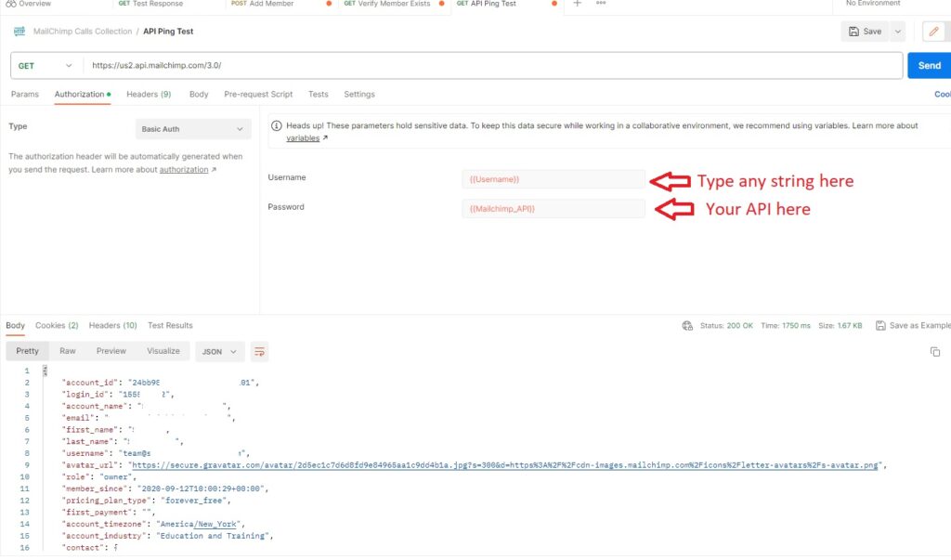Open the Test Results tab

[x=170, y=325]
